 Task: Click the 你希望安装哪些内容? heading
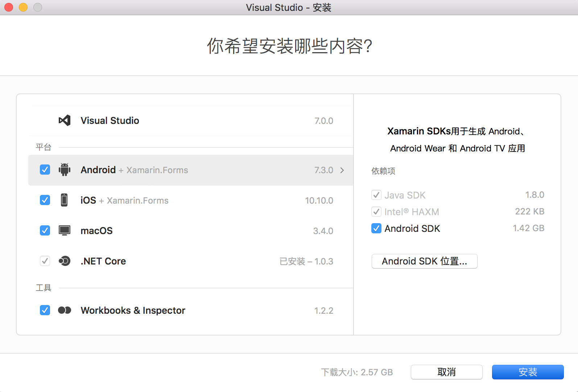pos(289,46)
